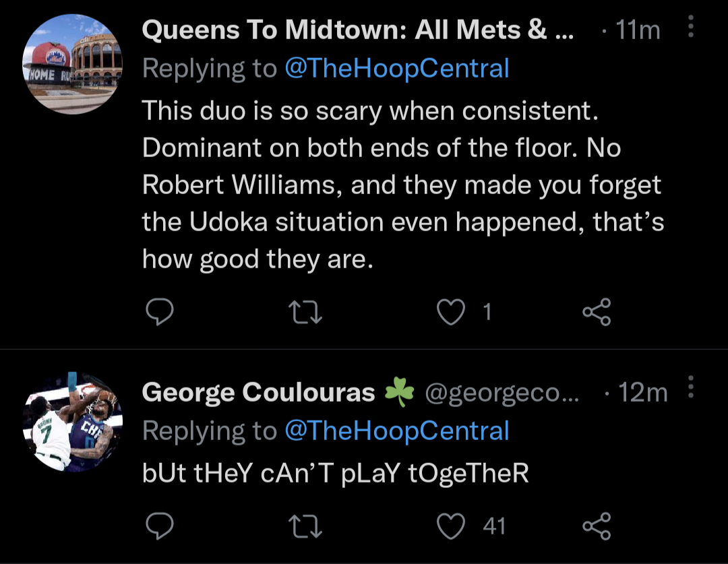Open the @georgeco... username handle
728x564 pixels.
[502, 393]
